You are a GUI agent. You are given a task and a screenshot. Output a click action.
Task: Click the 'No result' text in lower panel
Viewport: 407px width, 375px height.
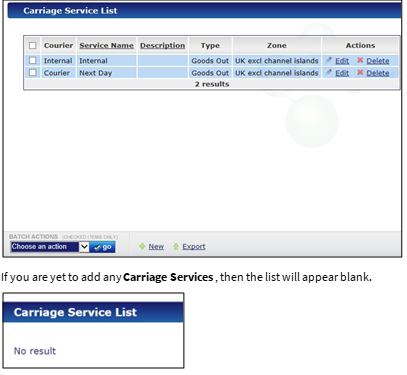click(35, 351)
